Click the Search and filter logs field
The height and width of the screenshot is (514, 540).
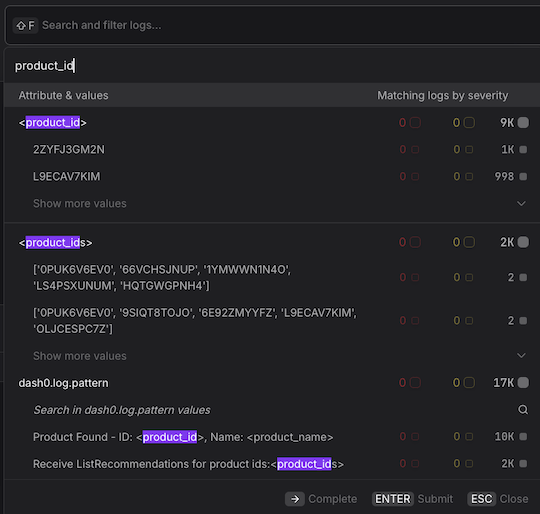pos(272,25)
